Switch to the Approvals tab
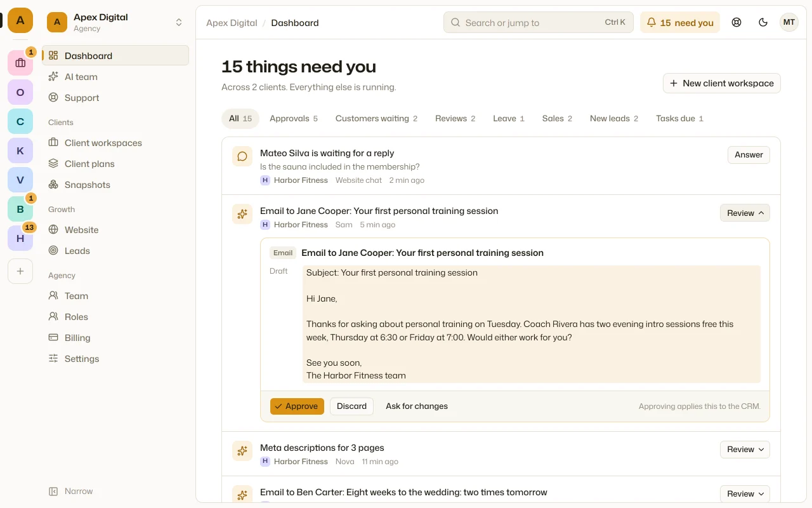The image size is (812, 508). 294,118
